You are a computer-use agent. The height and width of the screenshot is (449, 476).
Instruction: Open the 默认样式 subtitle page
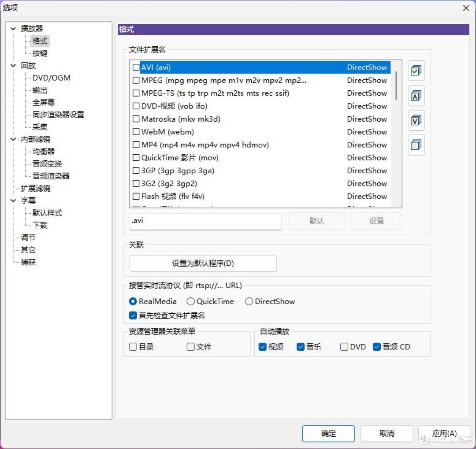tap(47, 213)
